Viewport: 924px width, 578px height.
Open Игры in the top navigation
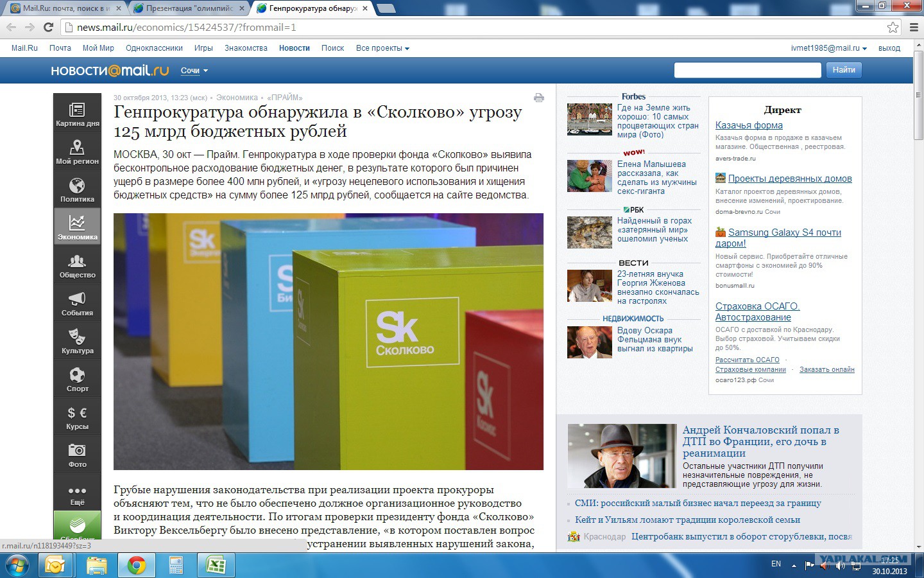203,48
